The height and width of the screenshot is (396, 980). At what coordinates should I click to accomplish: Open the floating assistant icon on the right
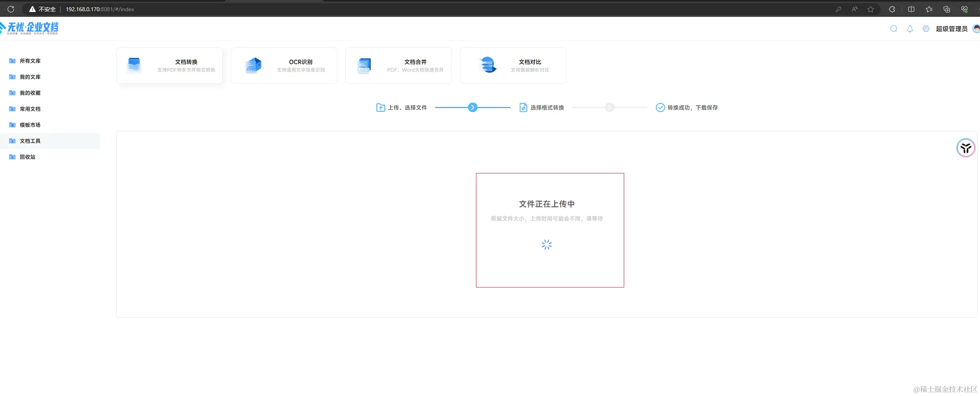[x=966, y=147]
